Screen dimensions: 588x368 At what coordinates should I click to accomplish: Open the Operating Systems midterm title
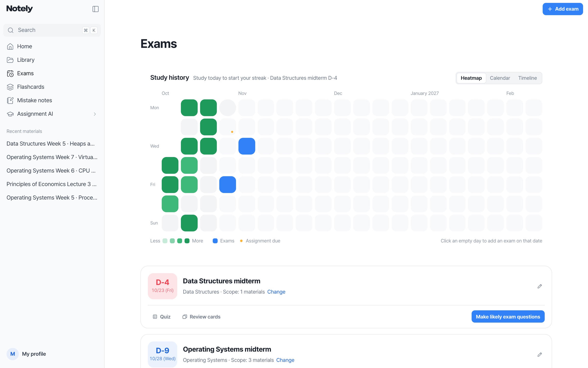[x=227, y=349]
